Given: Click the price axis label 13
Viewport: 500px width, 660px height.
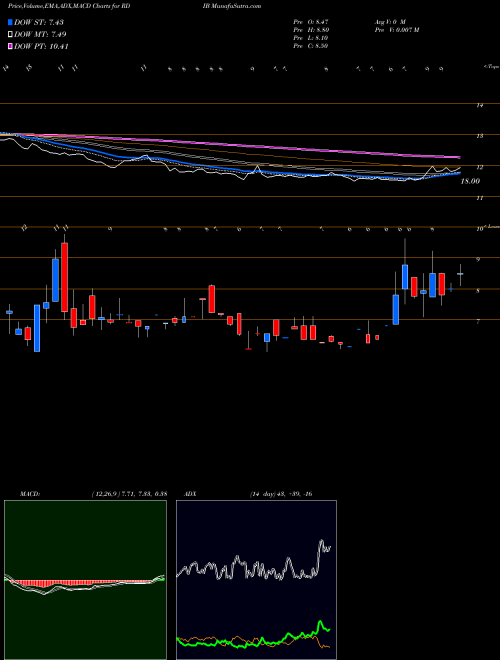Looking at the screenshot, I should click(x=479, y=136).
